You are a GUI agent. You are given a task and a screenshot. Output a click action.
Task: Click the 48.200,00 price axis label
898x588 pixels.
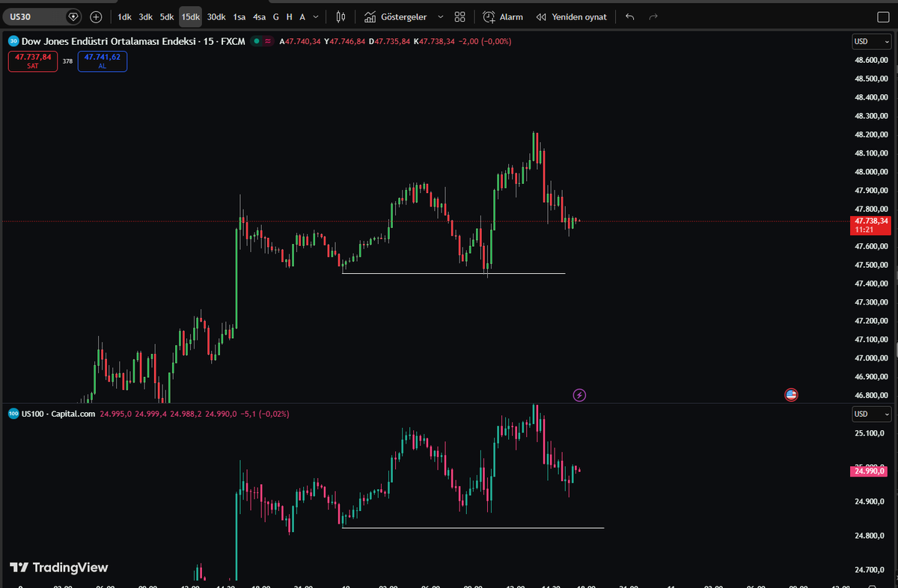[872, 135]
